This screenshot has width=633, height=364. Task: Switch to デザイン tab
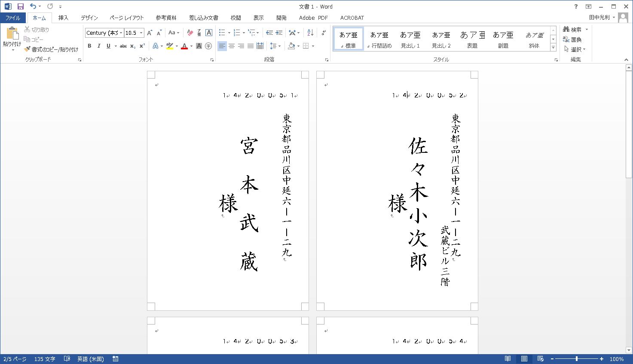(89, 18)
